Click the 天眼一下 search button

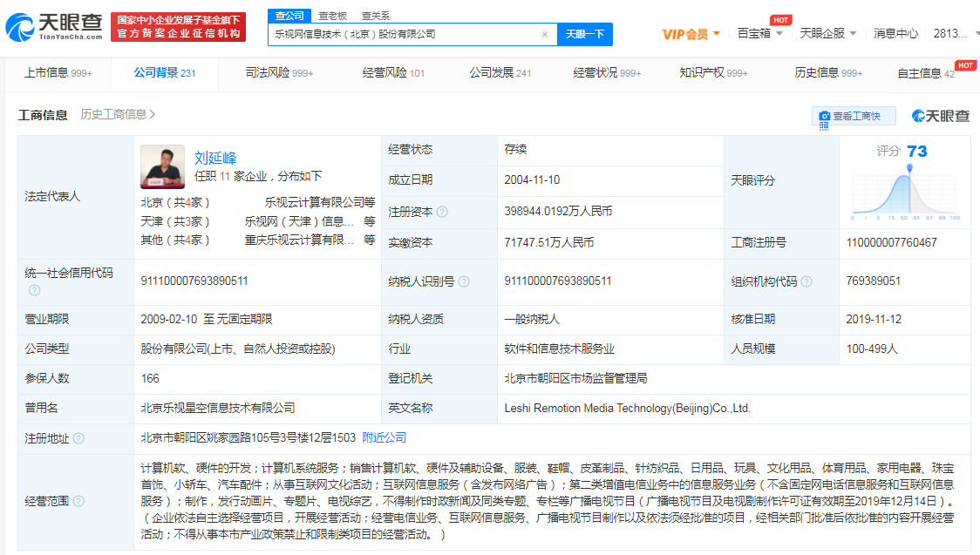click(585, 34)
